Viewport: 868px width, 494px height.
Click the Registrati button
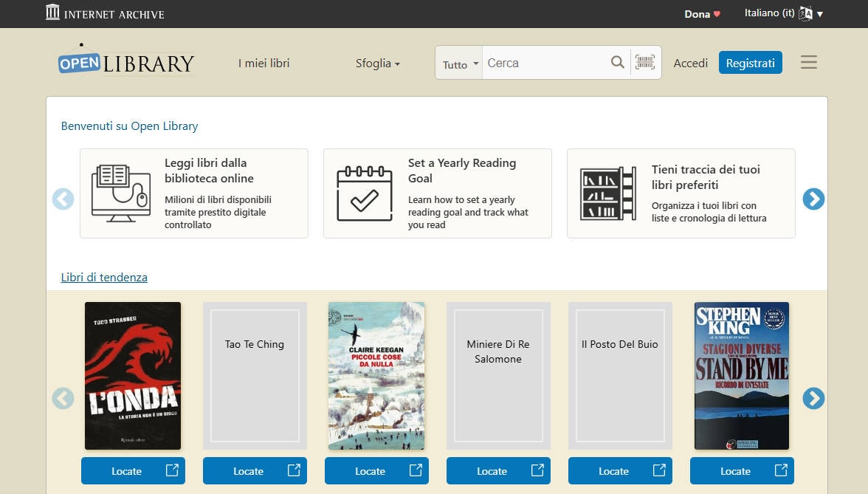pos(751,63)
